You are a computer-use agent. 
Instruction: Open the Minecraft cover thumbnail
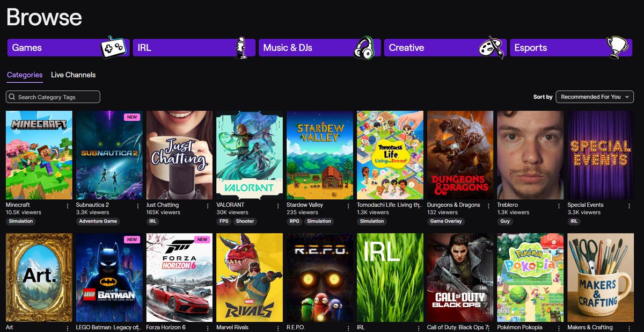pos(39,155)
